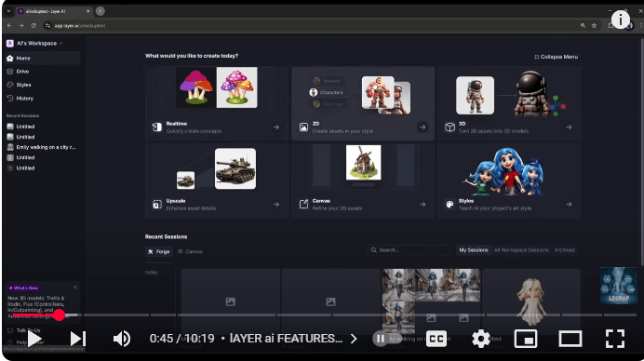The image size is (644, 361).
Task: Enable miniplayer mode
Action: click(x=525, y=339)
